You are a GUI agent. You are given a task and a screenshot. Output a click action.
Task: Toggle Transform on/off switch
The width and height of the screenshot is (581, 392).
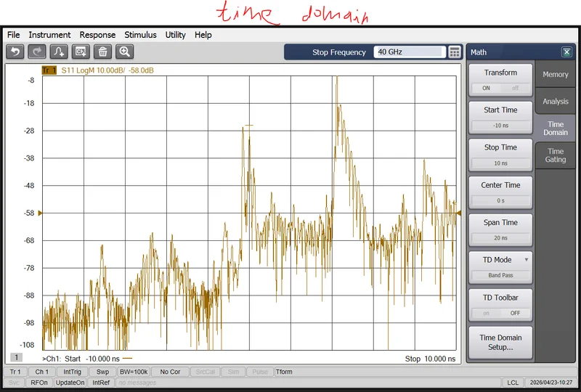pyautogui.click(x=500, y=88)
